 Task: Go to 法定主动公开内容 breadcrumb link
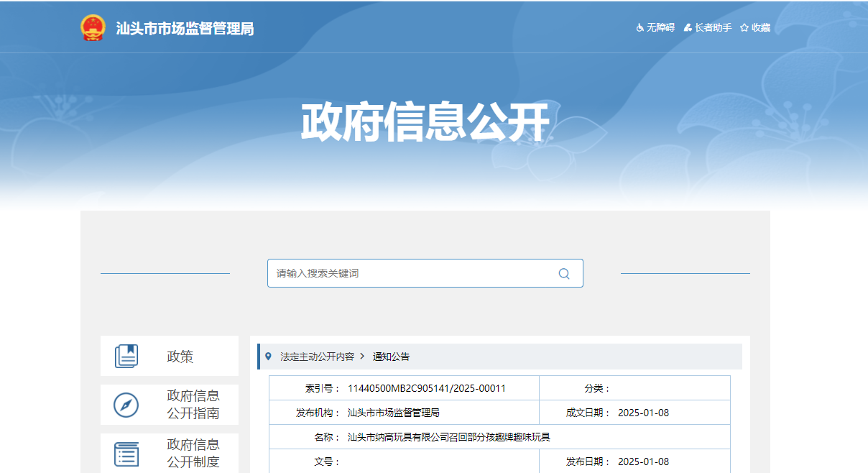point(317,357)
